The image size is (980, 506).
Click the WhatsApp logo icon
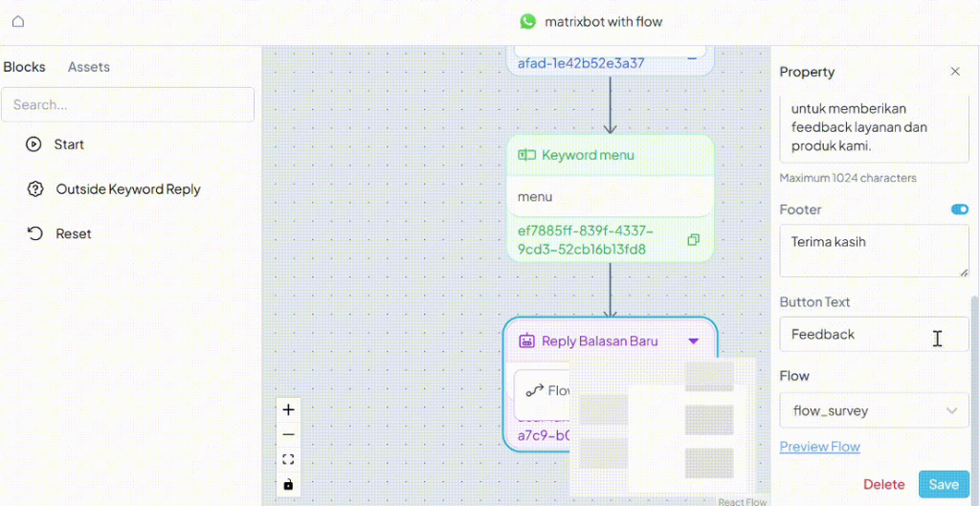[528, 21]
